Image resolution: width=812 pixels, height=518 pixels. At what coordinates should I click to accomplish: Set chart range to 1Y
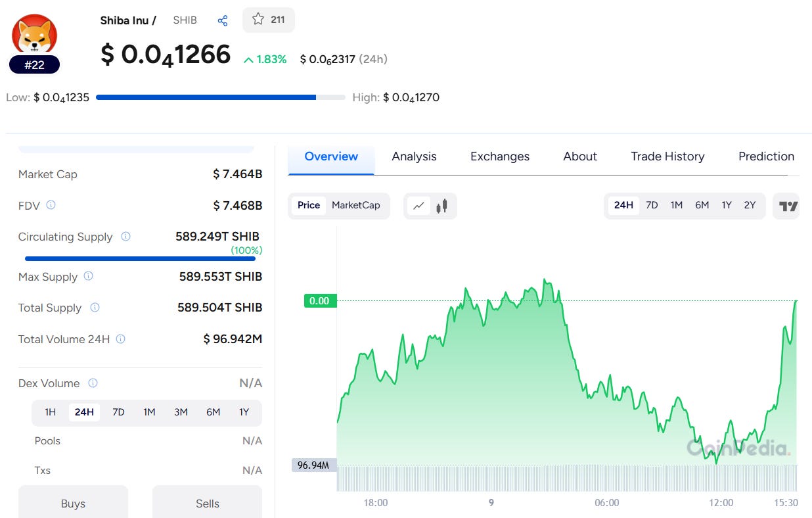click(x=727, y=205)
